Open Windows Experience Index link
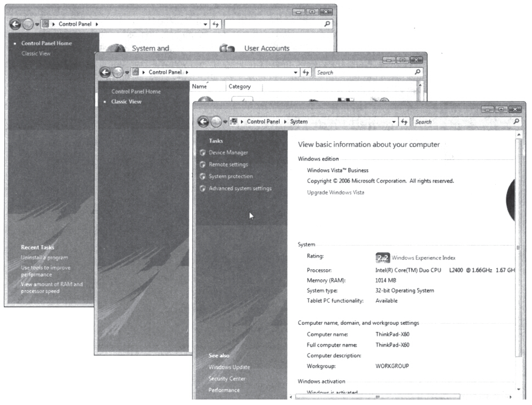The height and width of the screenshot is (405, 532). [x=423, y=258]
